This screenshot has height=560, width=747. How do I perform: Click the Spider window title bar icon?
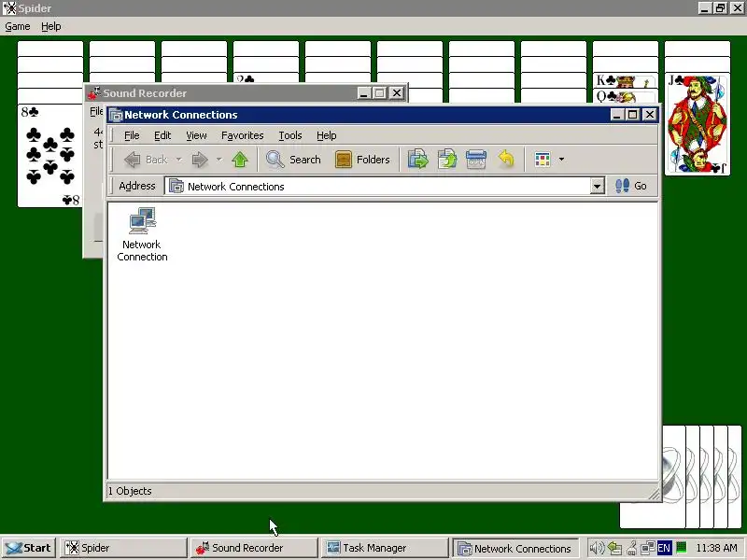click(x=9, y=8)
